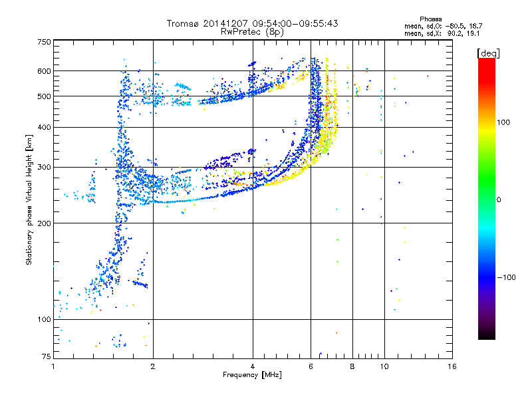Click the '[deg]' colorbar unit label
This screenshot has width=532, height=399.
pos(488,53)
